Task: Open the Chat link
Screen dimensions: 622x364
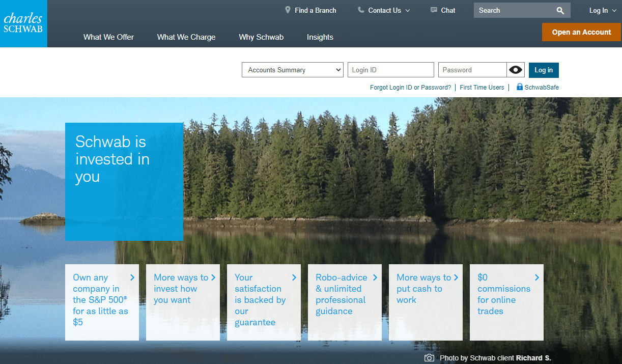Action: pyautogui.click(x=448, y=10)
